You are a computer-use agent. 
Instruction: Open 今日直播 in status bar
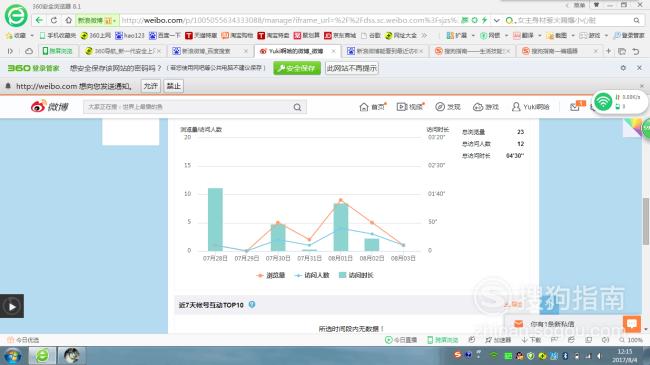click(401, 340)
